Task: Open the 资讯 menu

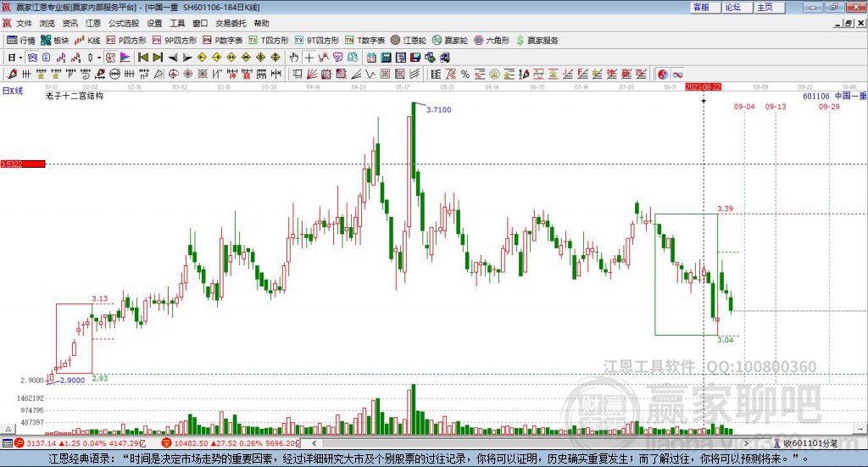Action: click(70, 23)
